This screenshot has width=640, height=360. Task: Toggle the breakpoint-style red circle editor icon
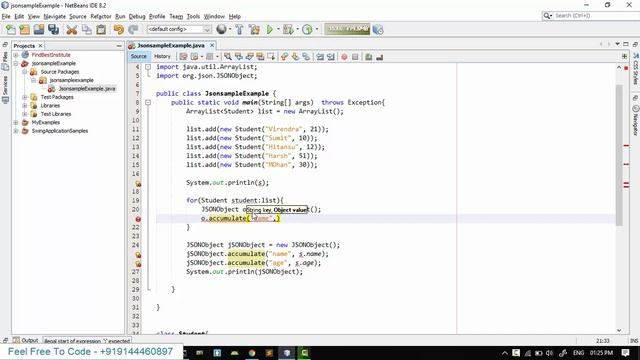point(344,57)
